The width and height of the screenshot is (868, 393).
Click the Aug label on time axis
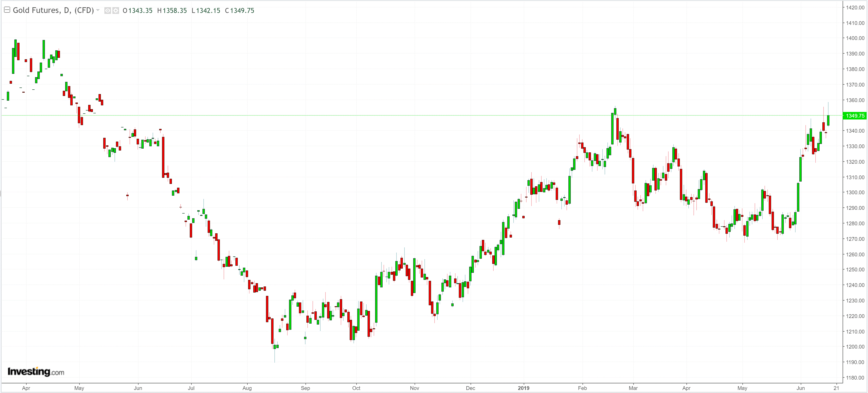click(x=247, y=388)
